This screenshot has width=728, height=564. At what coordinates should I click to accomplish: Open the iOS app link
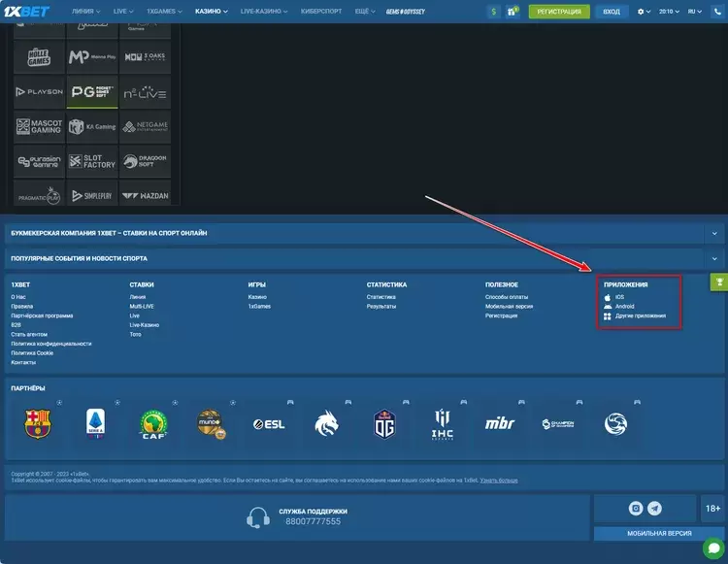point(614,297)
